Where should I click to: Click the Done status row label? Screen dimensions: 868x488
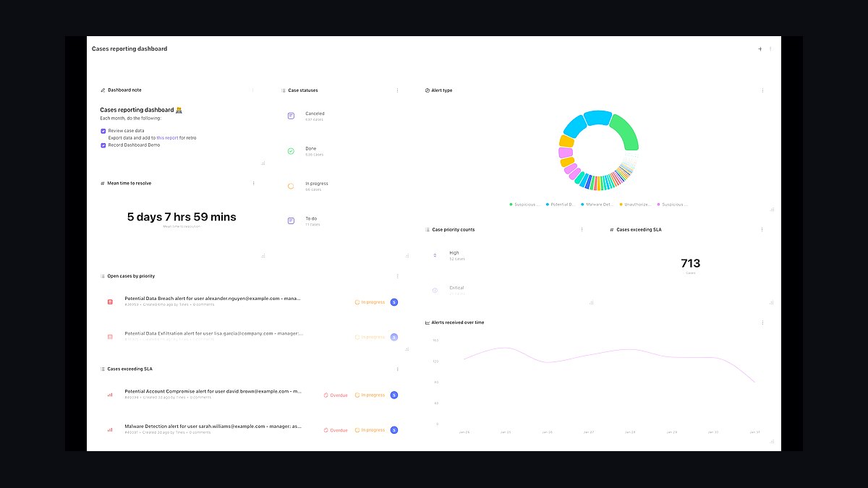pyautogui.click(x=311, y=149)
